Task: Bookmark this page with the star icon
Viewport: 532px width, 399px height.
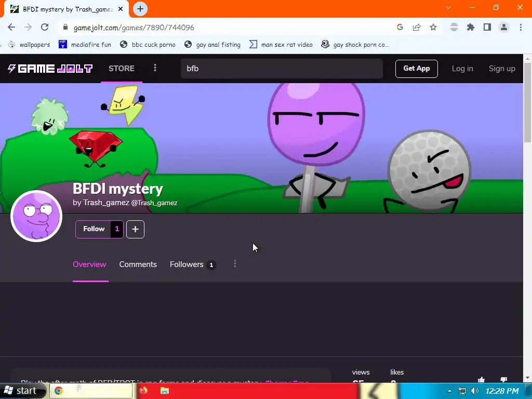Action: click(433, 27)
